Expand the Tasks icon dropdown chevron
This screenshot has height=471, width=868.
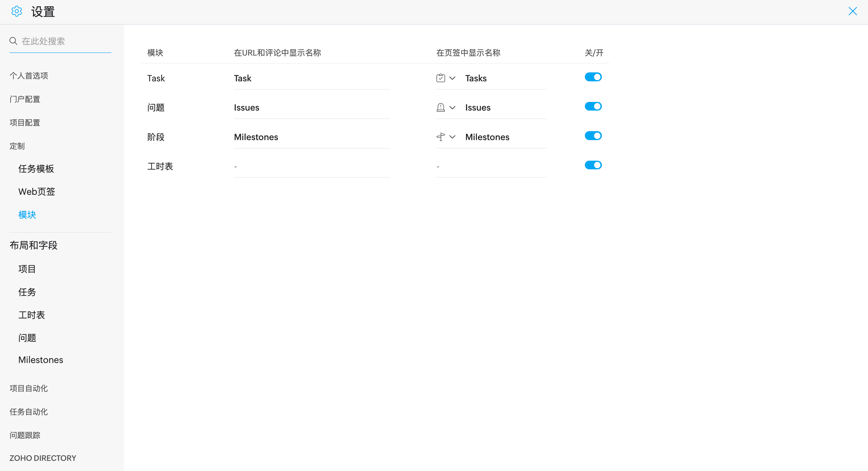pyautogui.click(x=452, y=78)
